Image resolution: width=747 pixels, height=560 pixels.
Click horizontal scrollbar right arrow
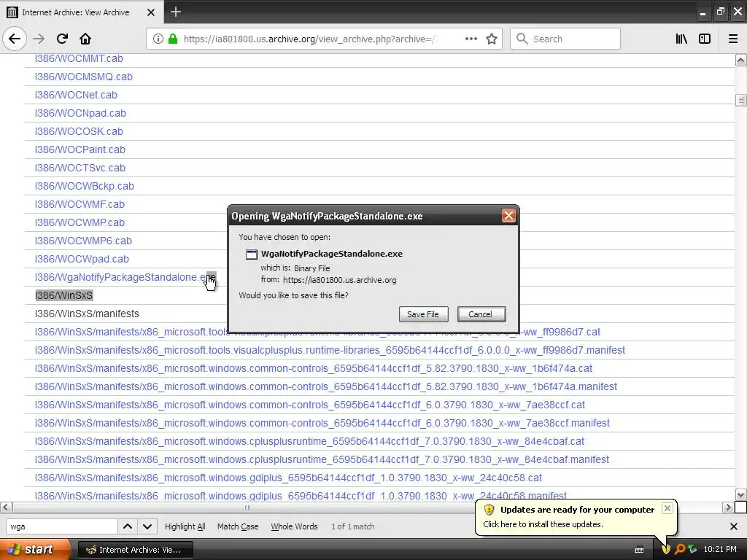point(728,507)
